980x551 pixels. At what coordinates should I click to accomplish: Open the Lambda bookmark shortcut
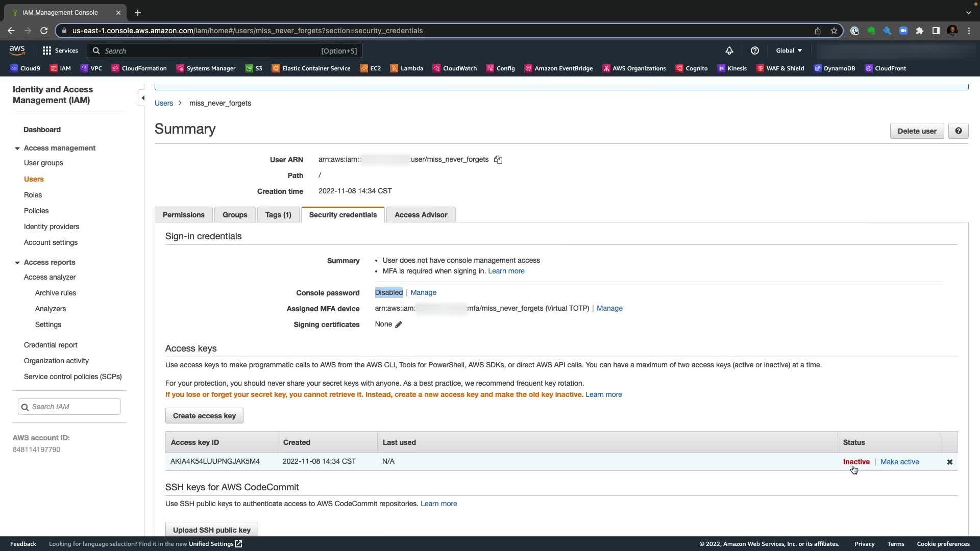[407, 68]
